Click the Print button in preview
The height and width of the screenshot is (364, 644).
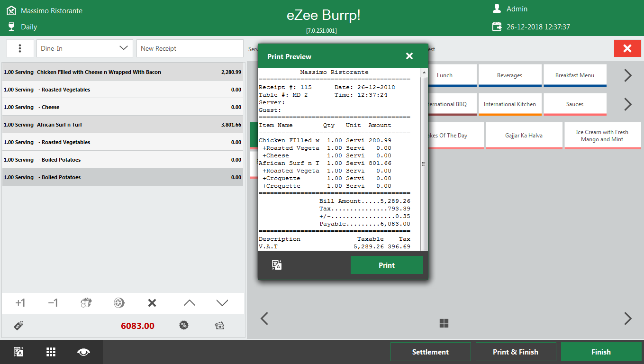[387, 265]
